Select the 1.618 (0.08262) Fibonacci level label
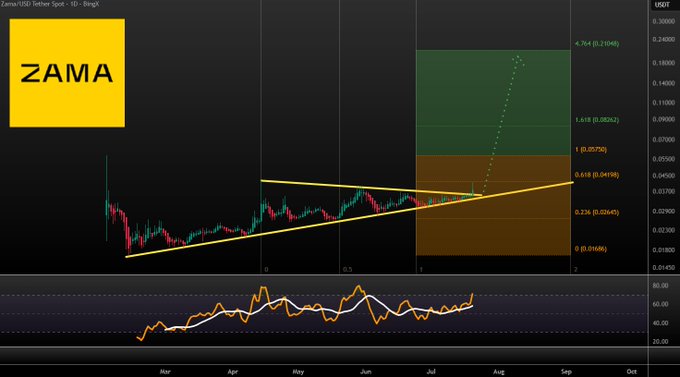Viewport: 680px width, 377px height. click(597, 120)
